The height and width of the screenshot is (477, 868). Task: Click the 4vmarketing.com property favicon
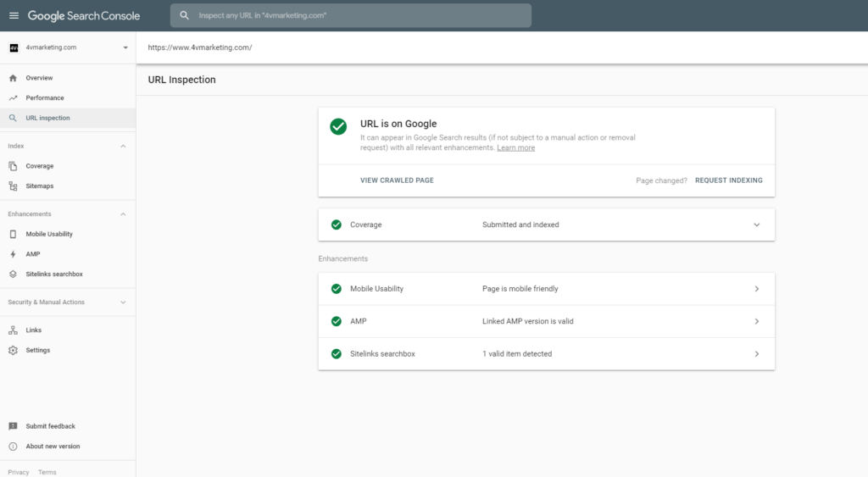coord(14,47)
